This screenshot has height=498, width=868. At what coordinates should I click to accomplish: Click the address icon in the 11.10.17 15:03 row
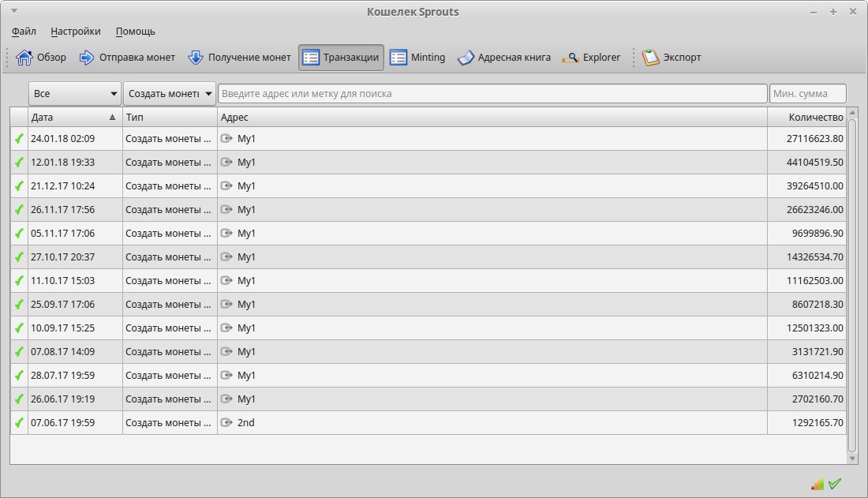(226, 280)
